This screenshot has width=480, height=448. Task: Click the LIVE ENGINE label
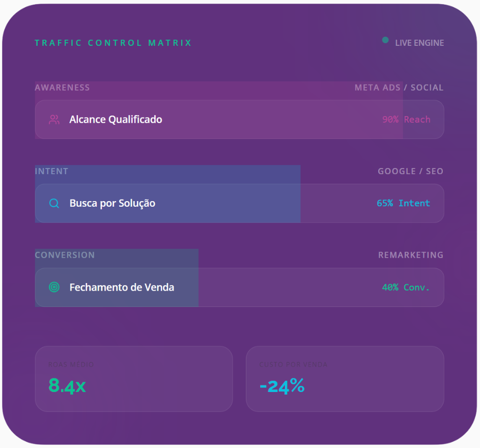coord(419,43)
